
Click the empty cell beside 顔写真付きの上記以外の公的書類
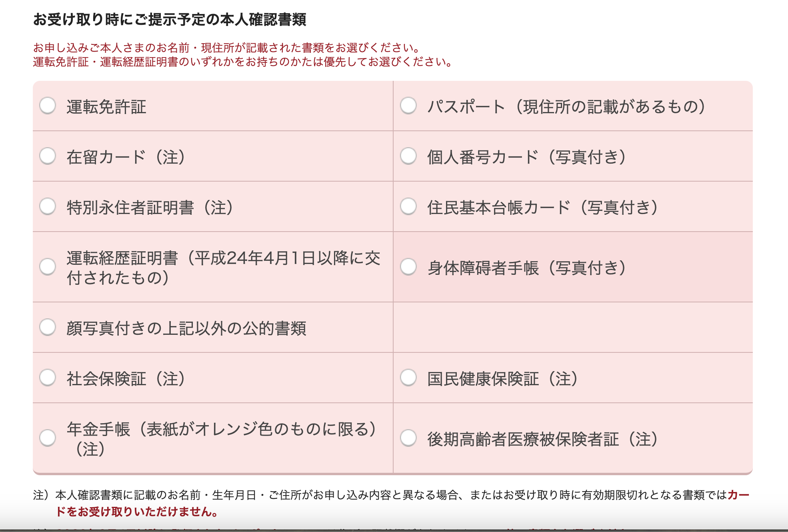tap(573, 327)
